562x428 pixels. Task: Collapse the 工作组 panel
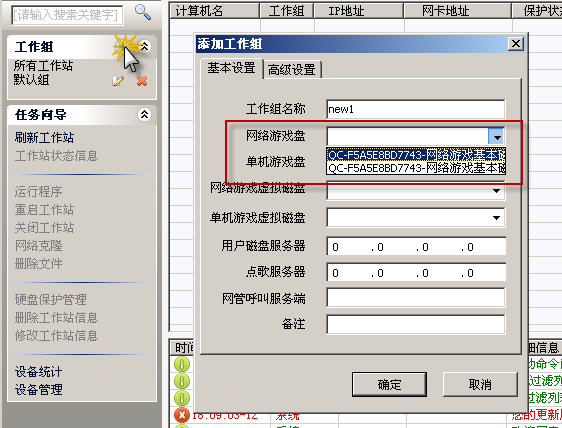pyautogui.click(x=145, y=47)
